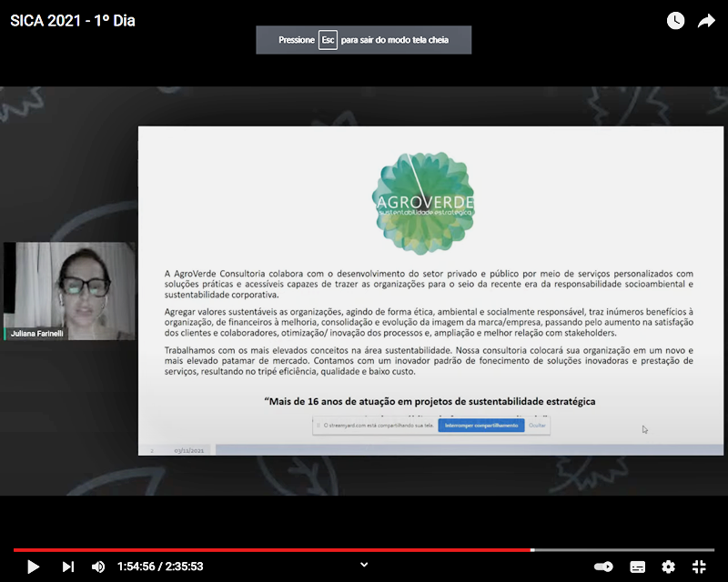Open the player settings gear

click(x=668, y=567)
